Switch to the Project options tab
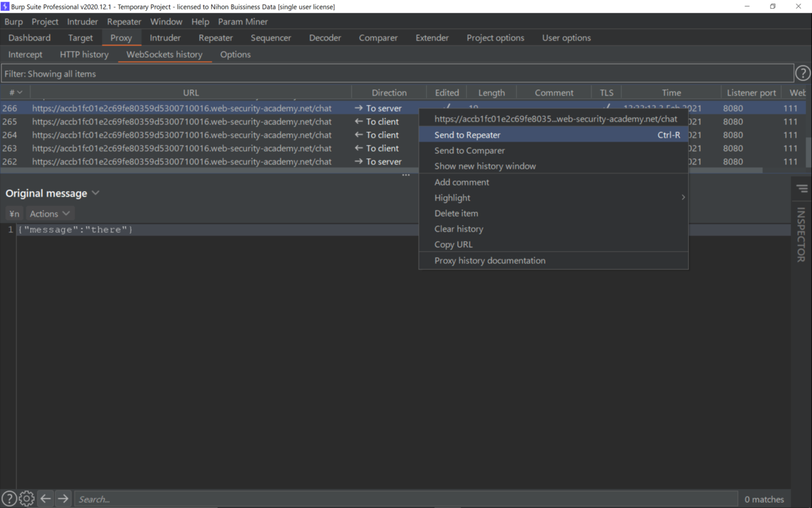 [x=495, y=38]
